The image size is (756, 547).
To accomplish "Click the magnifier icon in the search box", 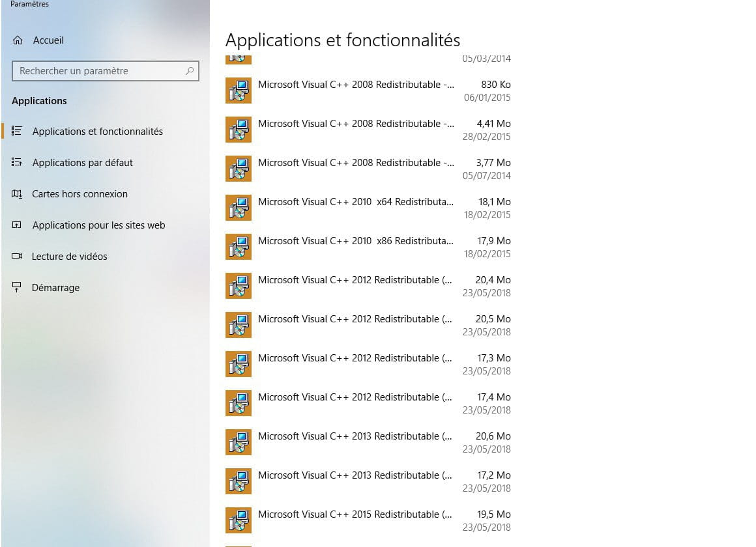I will pos(190,71).
